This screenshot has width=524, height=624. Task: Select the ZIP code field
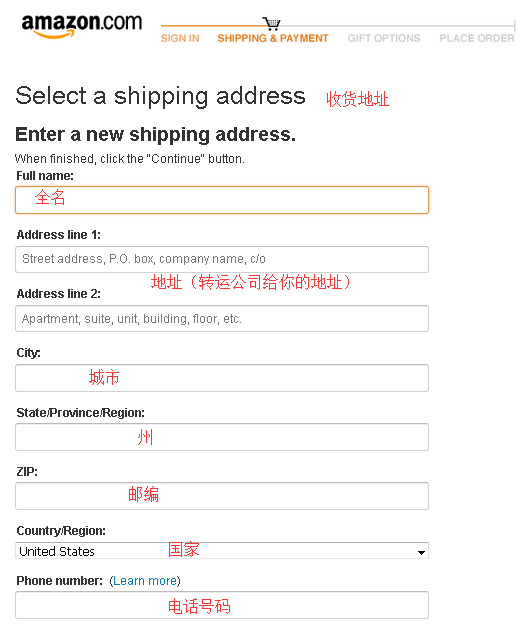point(222,496)
